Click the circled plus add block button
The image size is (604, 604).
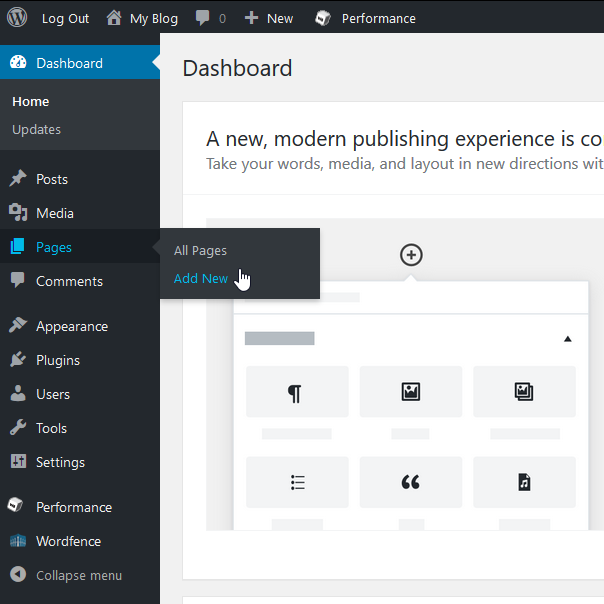pos(411,255)
